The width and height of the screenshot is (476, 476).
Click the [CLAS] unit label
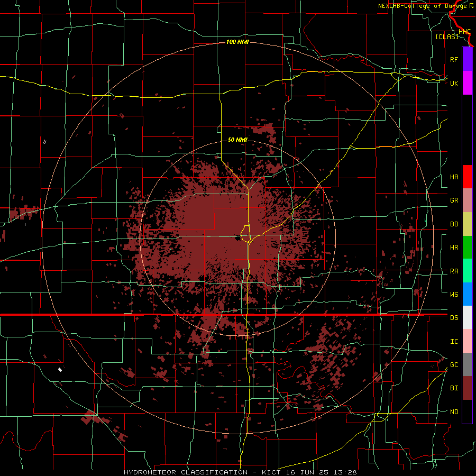point(447,37)
